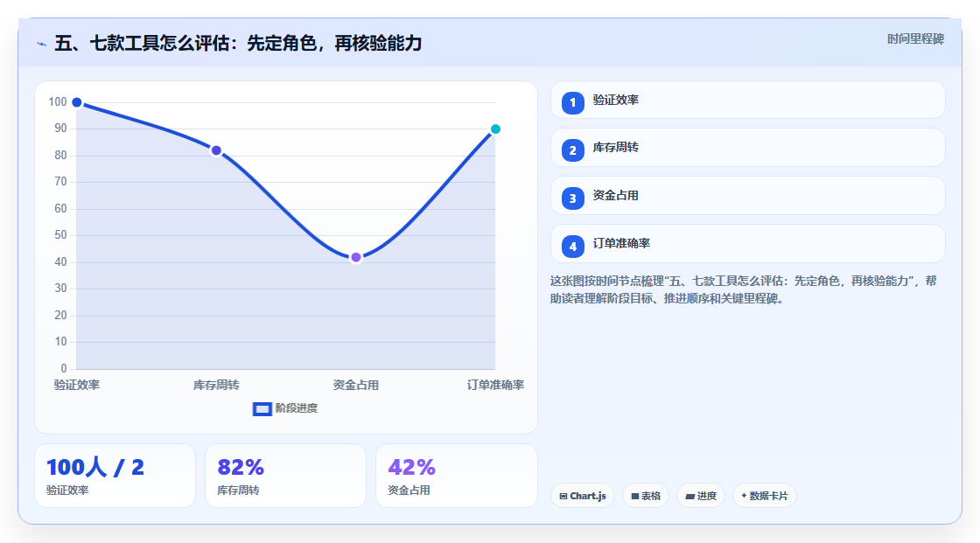Click the y-axis value 0
The height and width of the screenshot is (543, 980).
click(x=64, y=369)
